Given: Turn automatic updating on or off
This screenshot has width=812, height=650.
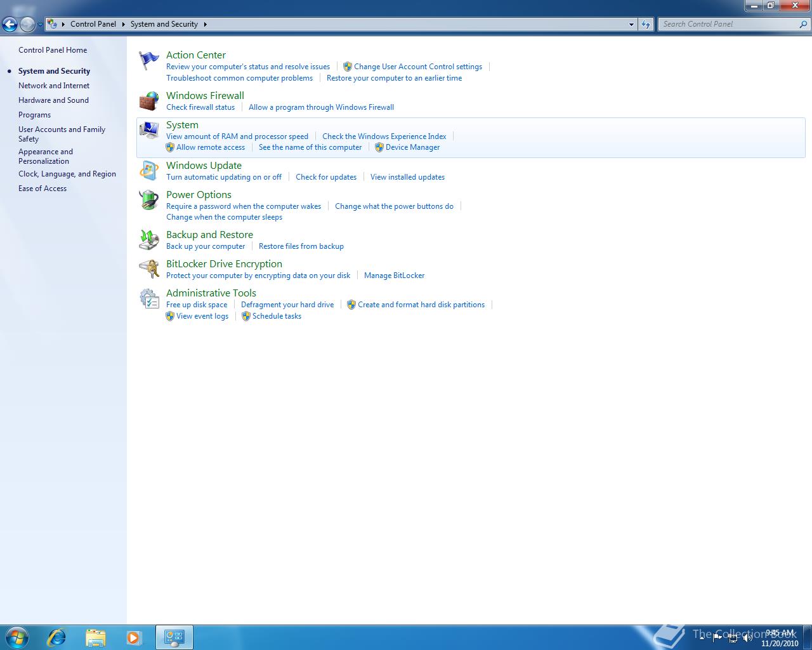Looking at the screenshot, I should 224,177.
